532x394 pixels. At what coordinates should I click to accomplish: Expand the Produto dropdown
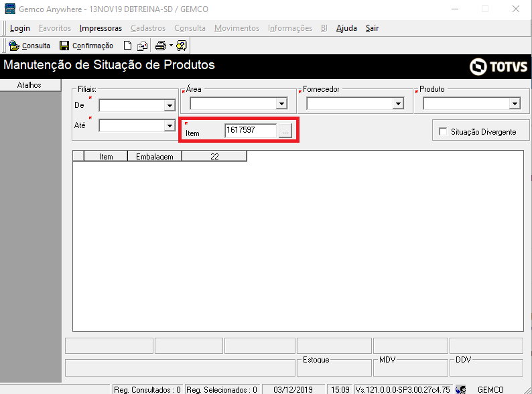point(515,103)
